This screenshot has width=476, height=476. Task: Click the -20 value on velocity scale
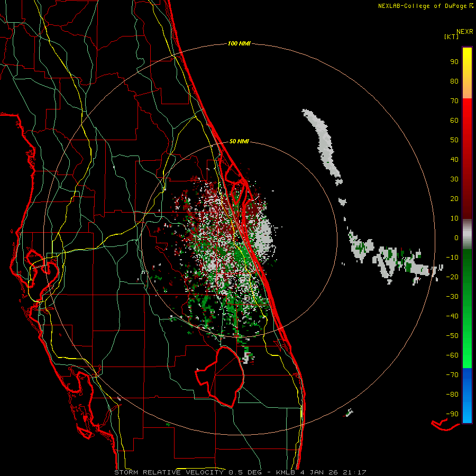(x=452, y=277)
